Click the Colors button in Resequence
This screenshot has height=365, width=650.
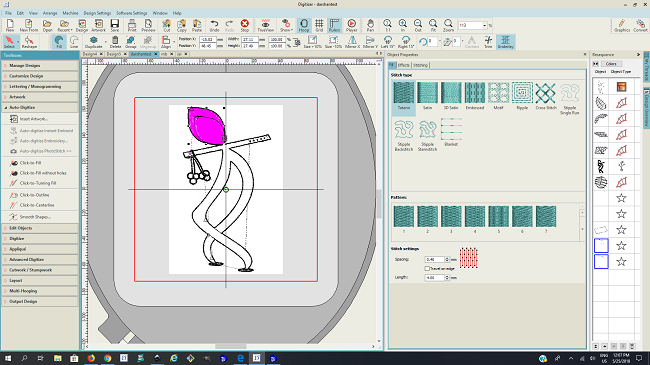coord(611,64)
